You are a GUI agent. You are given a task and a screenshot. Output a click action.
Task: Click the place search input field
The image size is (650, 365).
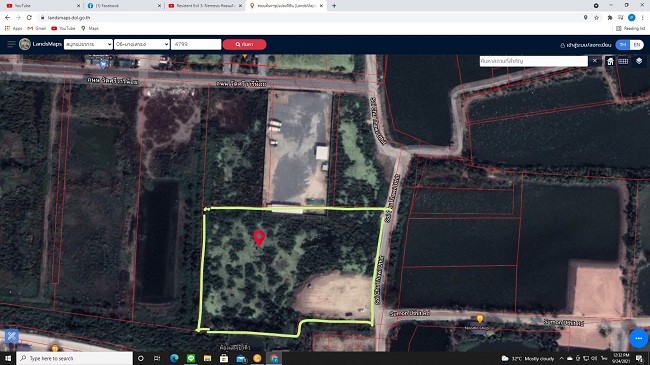point(534,61)
